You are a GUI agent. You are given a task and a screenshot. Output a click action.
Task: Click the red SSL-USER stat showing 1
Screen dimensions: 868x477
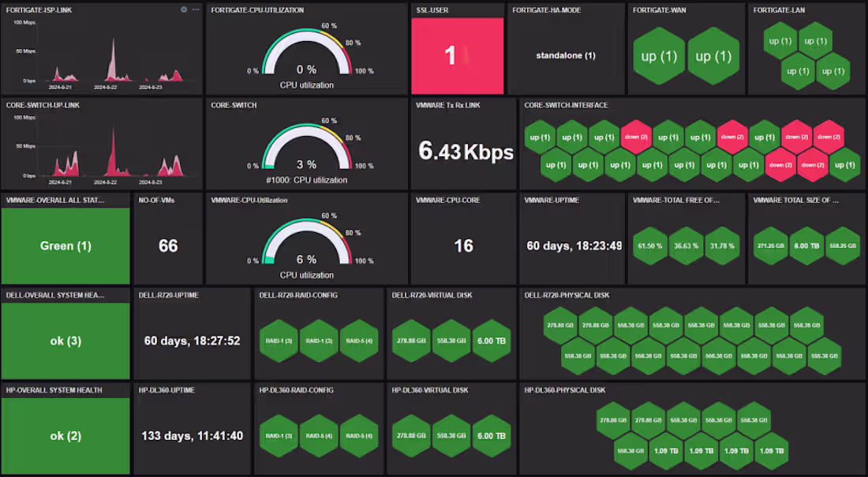coord(457,55)
